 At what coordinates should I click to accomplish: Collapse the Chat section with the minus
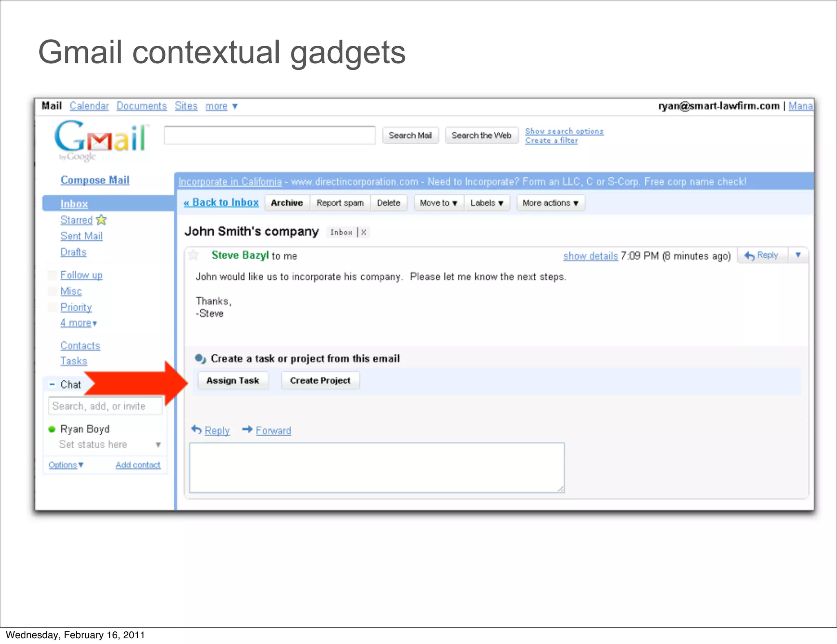coord(52,385)
